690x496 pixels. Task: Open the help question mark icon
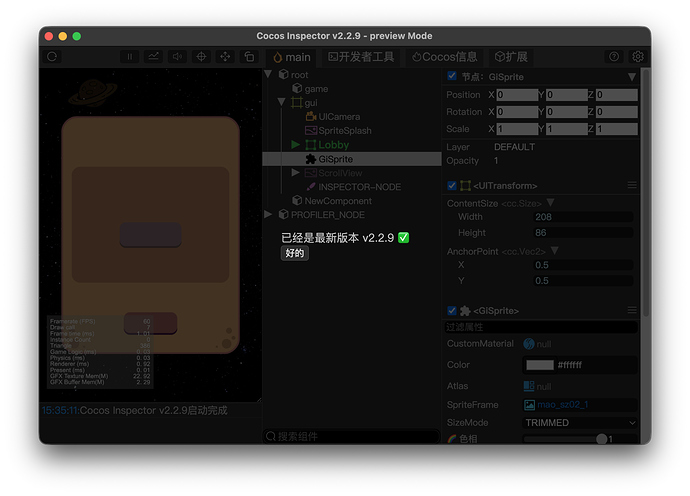pyautogui.click(x=614, y=57)
